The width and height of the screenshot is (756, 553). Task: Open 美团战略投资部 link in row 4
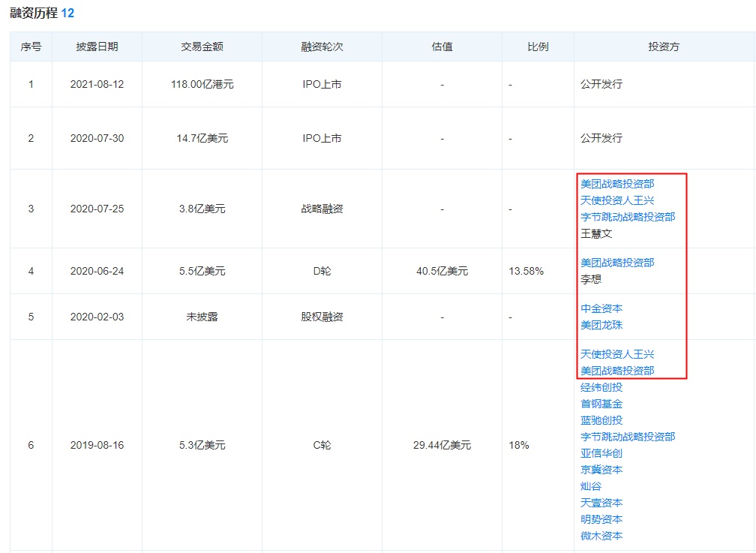[617, 263]
